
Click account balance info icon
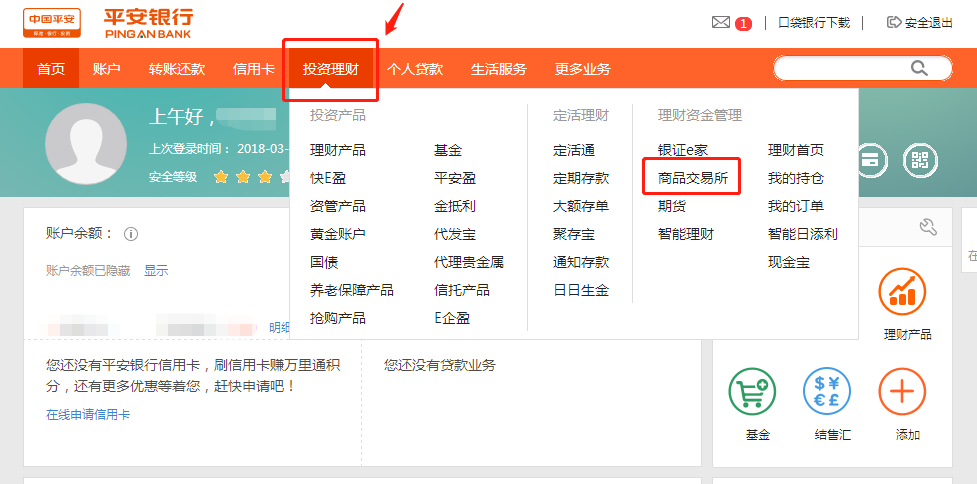click(x=130, y=234)
